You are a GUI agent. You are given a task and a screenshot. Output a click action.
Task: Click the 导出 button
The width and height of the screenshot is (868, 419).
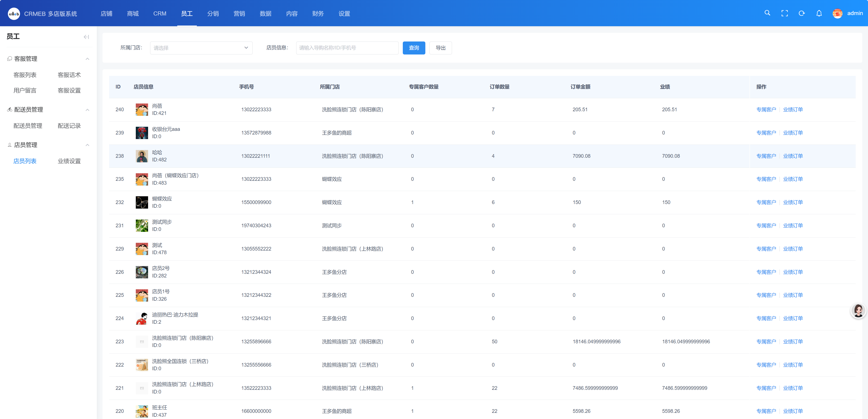coord(440,48)
